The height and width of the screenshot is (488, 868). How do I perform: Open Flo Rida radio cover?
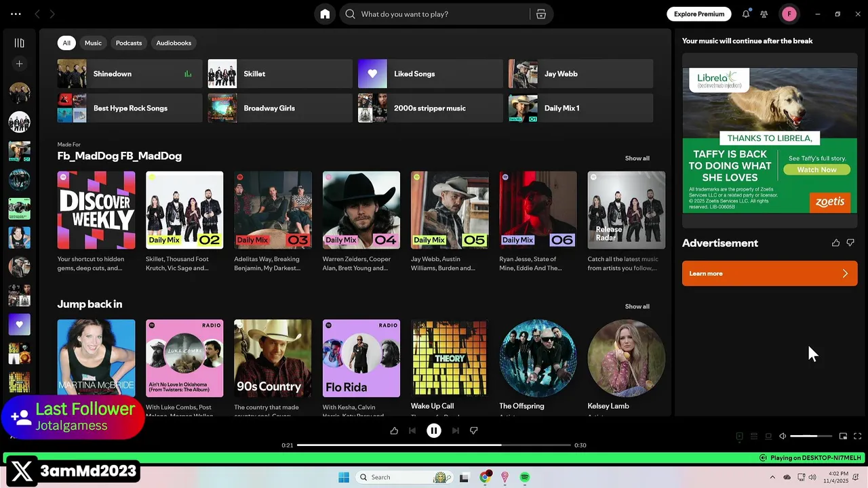pyautogui.click(x=361, y=359)
